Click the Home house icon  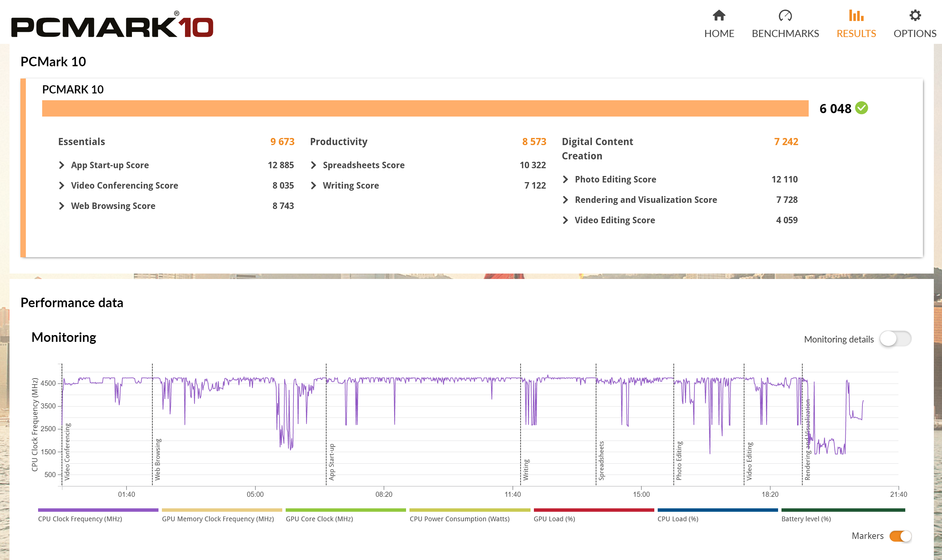tap(719, 16)
